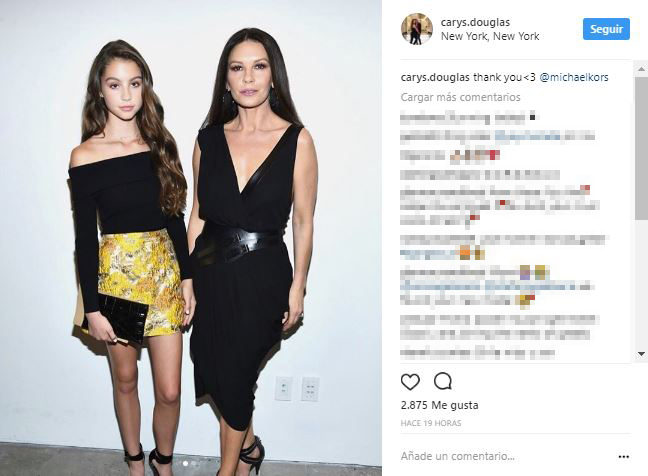Open carys.douglas username in the post header

pos(475,22)
